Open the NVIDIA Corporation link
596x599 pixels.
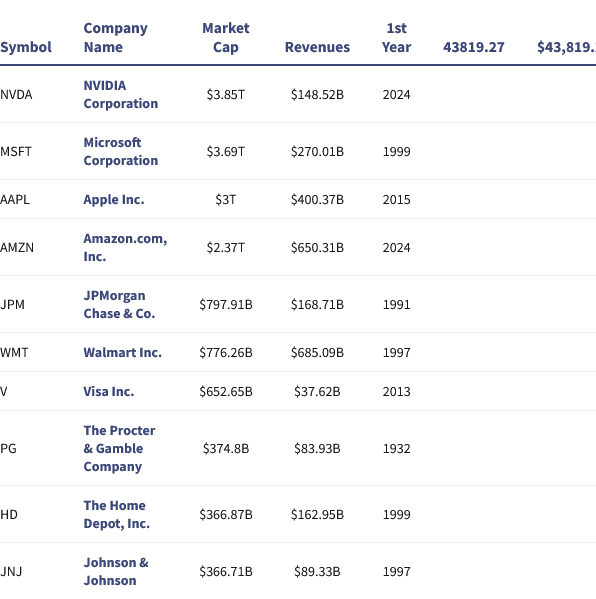(x=121, y=94)
